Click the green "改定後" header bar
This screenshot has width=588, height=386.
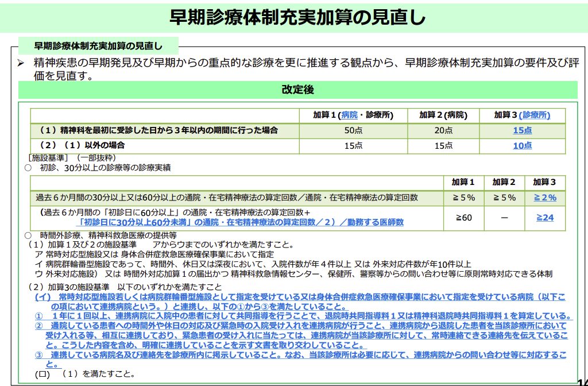(x=297, y=90)
